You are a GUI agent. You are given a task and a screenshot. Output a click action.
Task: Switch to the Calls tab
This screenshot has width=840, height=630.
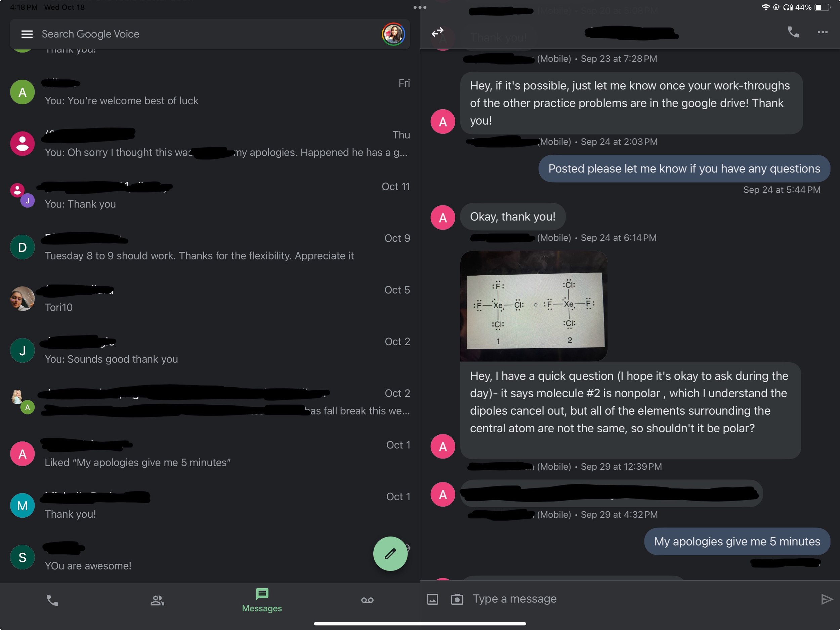tap(52, 600)
